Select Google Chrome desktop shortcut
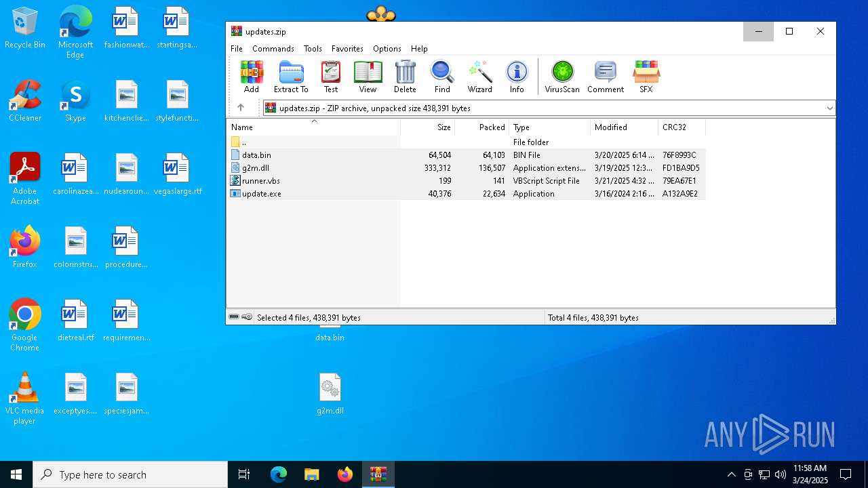Screen dimensions: 868x488 (x=25, y=325)
